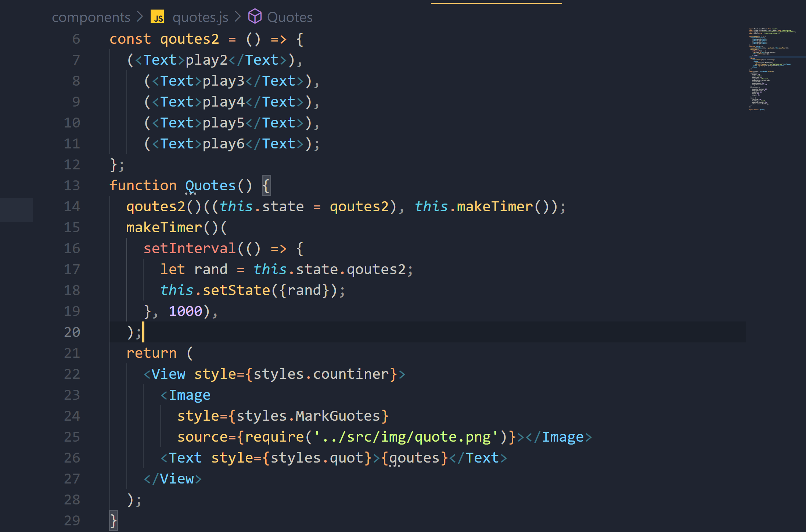Open the Quotes symbol breadcrumb
This screenshot has width=806, height=532.
290,17
